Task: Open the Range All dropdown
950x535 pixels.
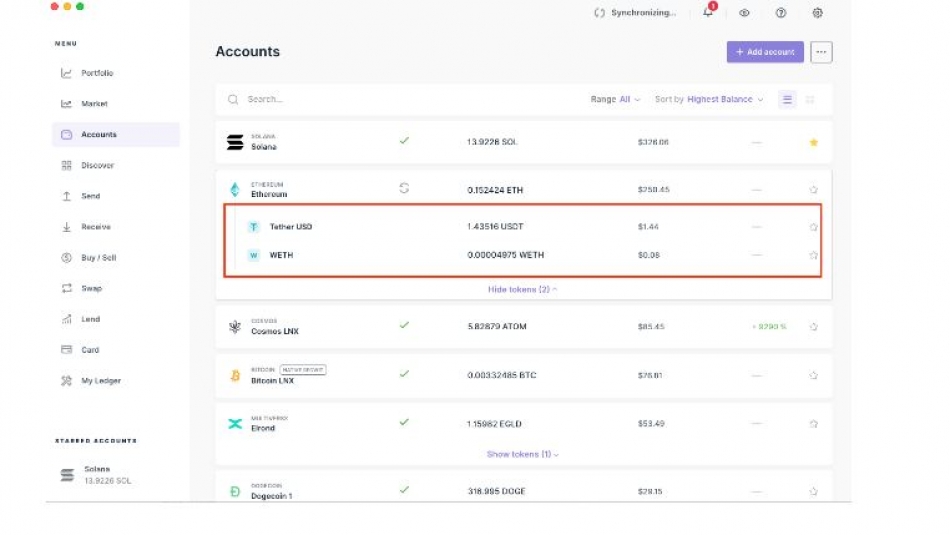Action: point(615,99)
